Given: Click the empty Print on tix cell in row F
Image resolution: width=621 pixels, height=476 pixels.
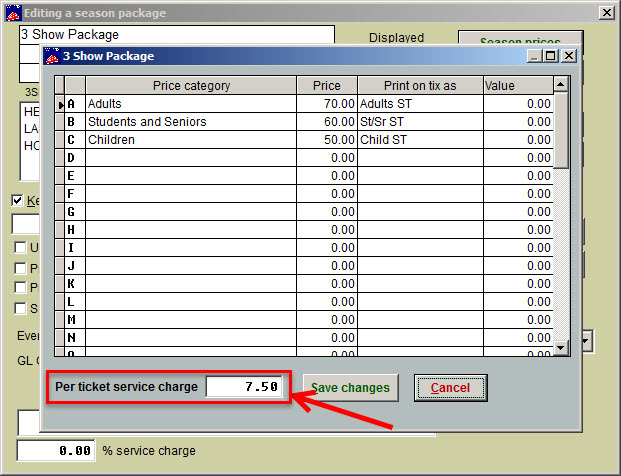Looking at the screenshot, I should point(420,194).
